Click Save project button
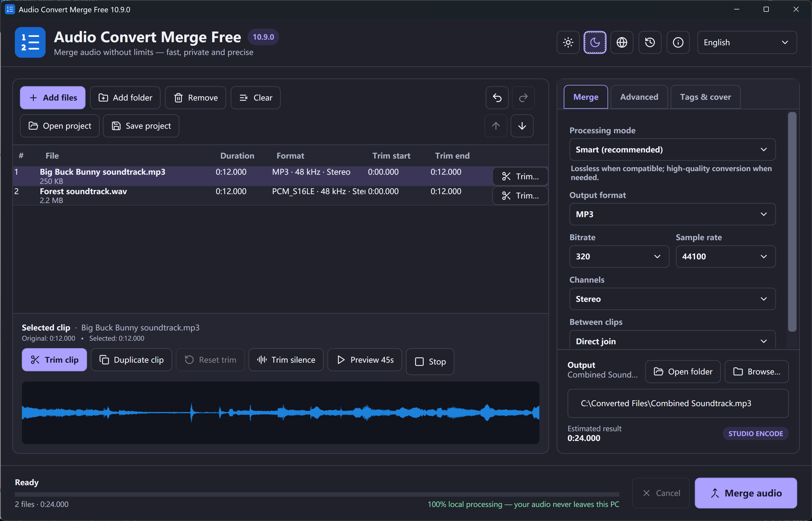The image size is (812, 521). click(141, 126)
